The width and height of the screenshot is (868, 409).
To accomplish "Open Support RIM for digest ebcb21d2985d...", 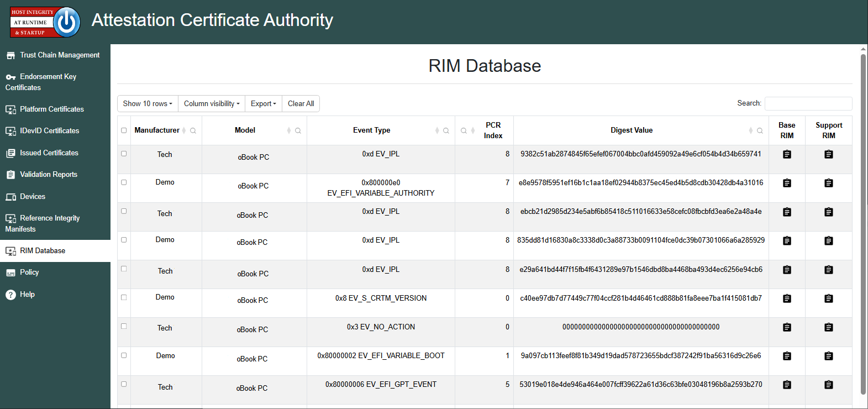I will 828,212.
